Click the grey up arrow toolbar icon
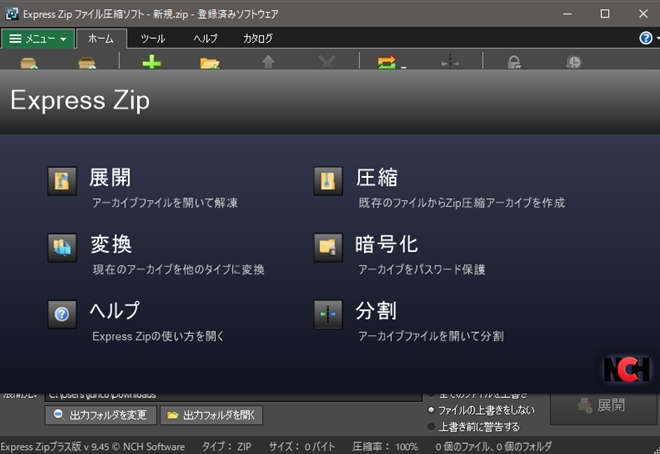 click(x=268, y=62)
